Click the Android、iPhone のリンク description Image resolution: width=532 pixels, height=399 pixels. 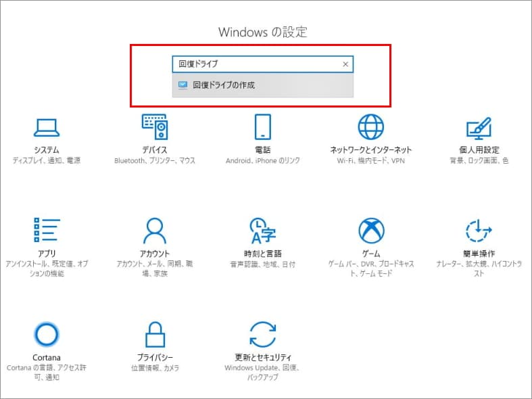coord(262,160)
